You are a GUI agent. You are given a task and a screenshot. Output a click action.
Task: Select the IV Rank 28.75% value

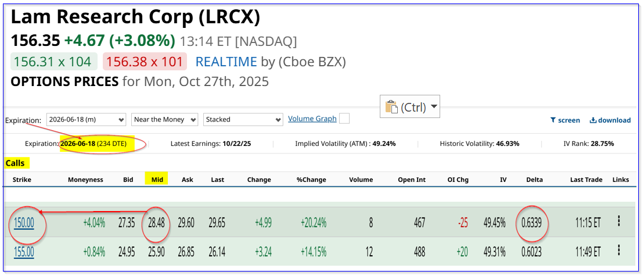point(602,144)
